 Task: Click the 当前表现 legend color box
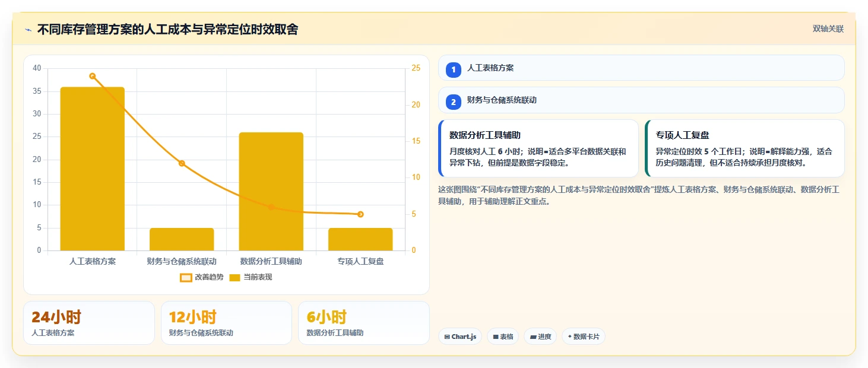coord(235,277)
